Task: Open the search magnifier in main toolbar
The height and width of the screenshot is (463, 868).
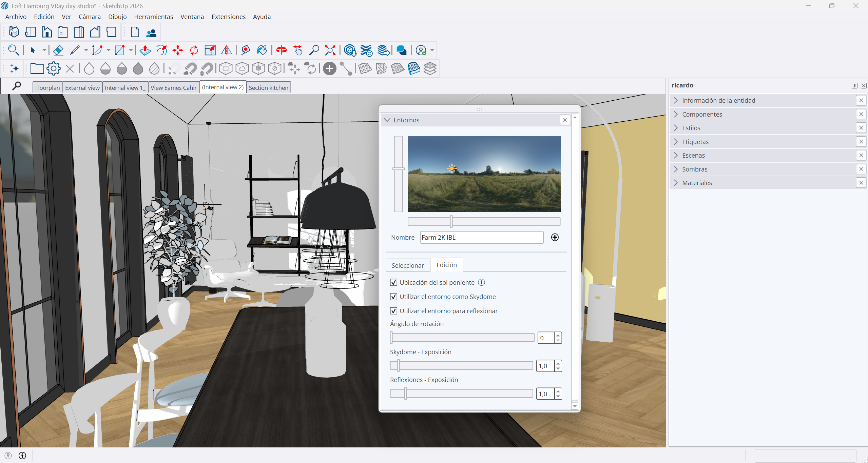Action: 13,50
